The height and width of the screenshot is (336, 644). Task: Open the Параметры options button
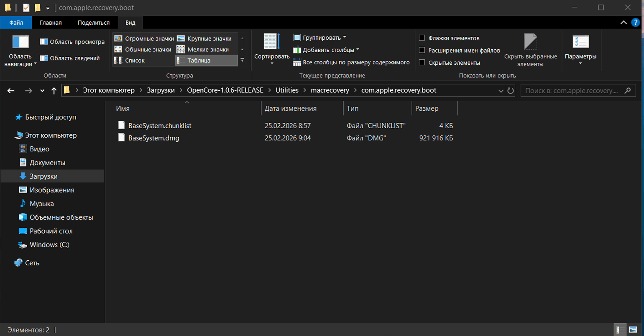coord(580,50)
